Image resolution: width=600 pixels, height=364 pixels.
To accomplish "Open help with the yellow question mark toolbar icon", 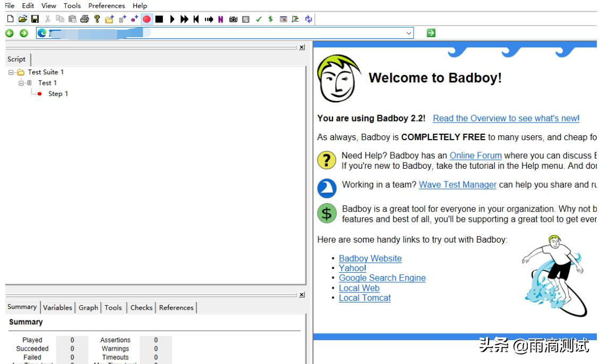I will [x=97, y=19].
